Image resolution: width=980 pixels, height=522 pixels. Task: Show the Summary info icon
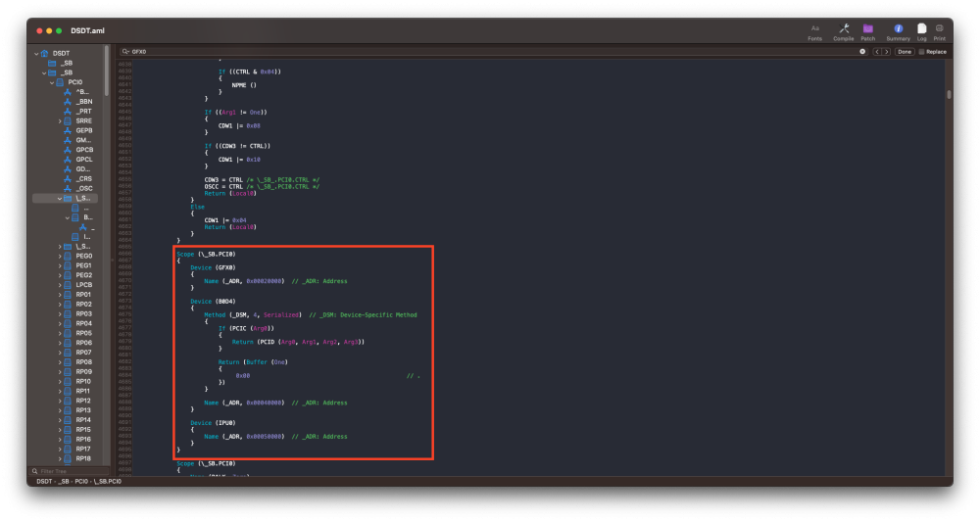click(x=898, y=28)
